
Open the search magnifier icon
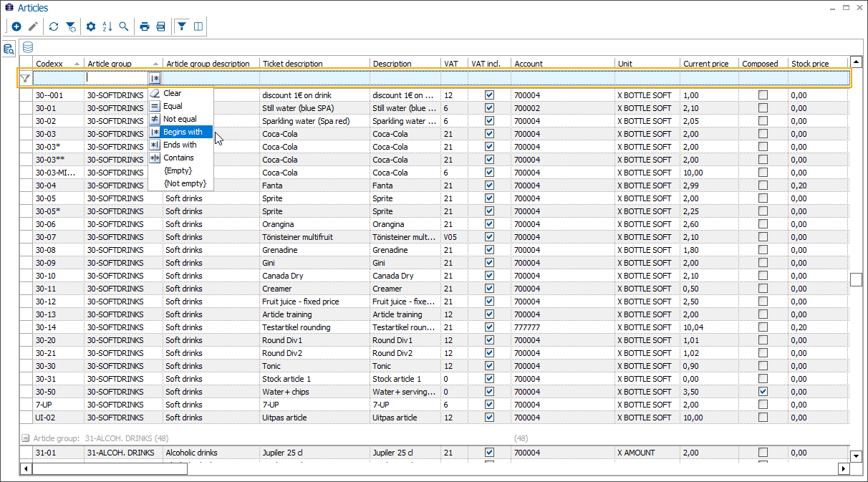pyautogui.click(x=124, y=26)
